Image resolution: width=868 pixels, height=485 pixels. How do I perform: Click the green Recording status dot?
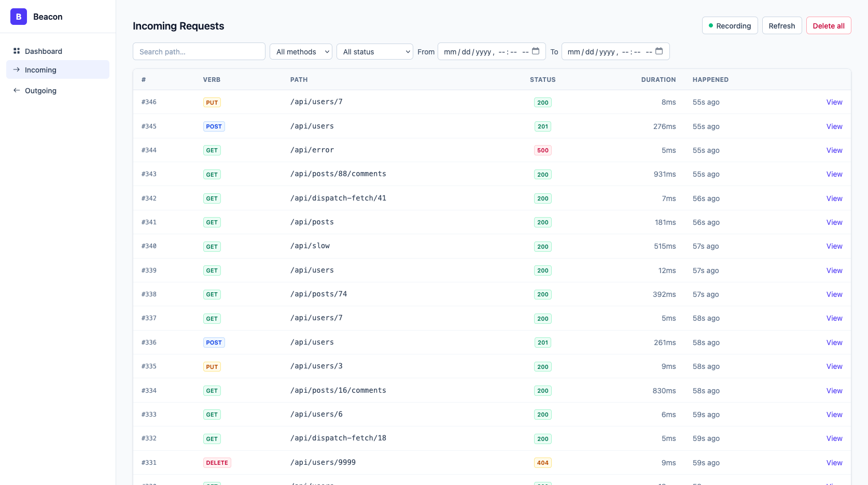[711, 25]
